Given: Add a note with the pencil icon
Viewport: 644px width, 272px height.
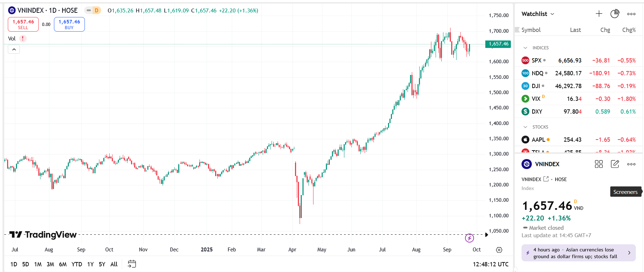Looking at the screenshot, I should (x=615, y=164).
